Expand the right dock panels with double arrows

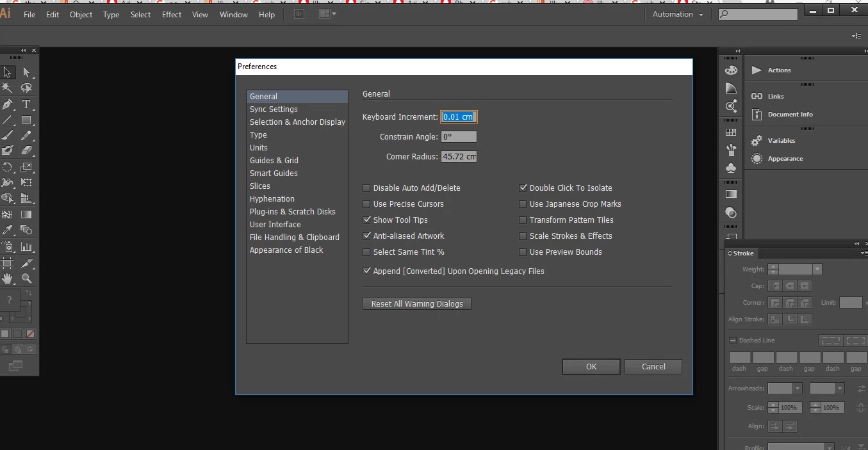737,51
